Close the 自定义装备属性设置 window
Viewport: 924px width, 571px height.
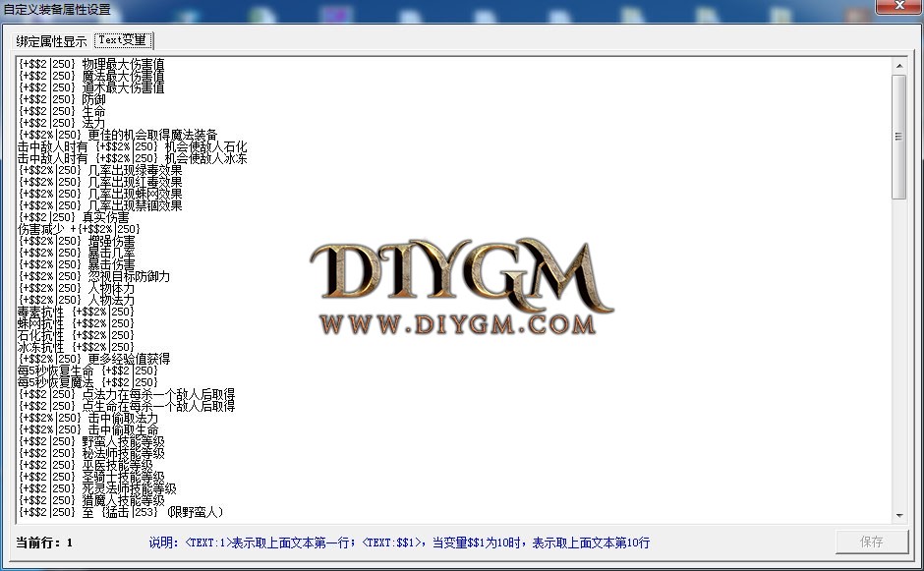(x=899, y=5)
